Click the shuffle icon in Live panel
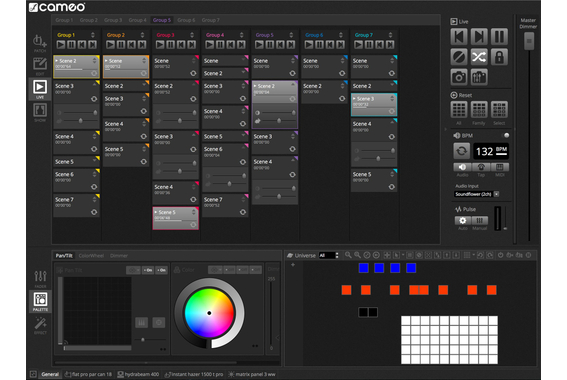This screenshot has height=380, width=567. (x=479, y=57)
